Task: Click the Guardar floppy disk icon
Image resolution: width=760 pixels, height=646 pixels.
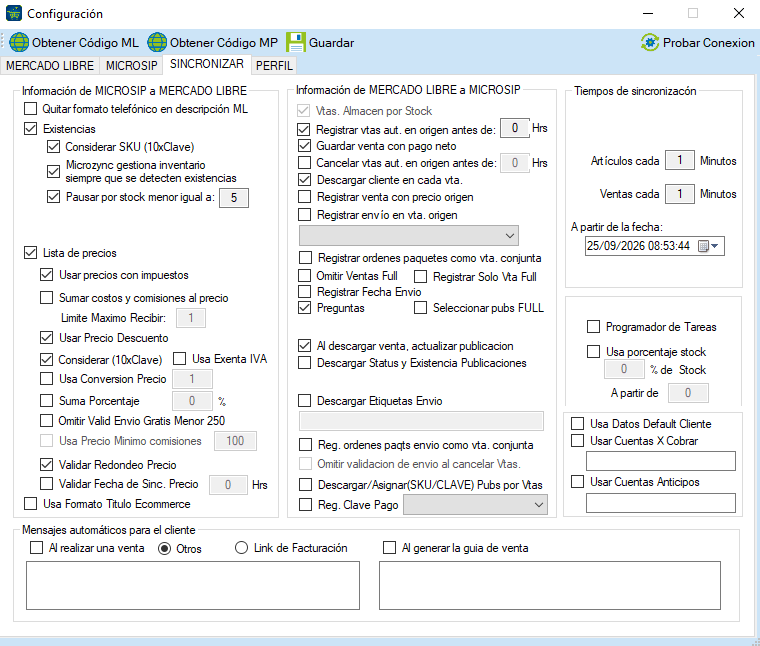Action: (x=296, y=42)
